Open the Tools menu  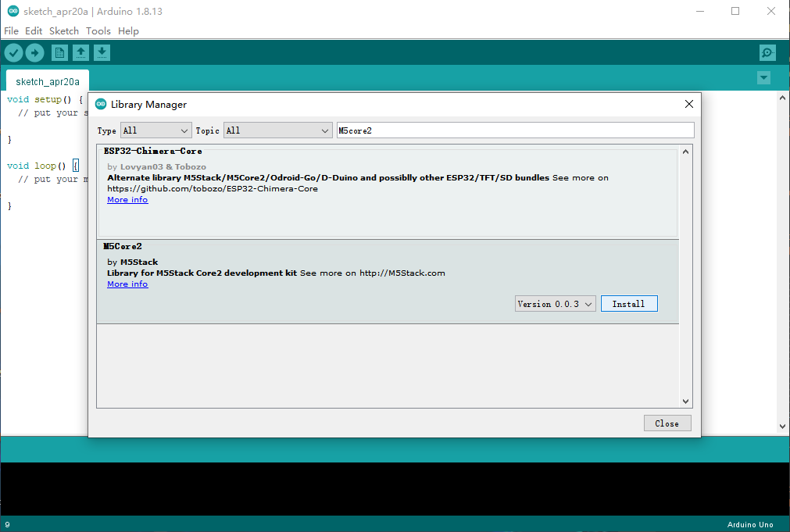pyautogui.click(x=98, y=30)
